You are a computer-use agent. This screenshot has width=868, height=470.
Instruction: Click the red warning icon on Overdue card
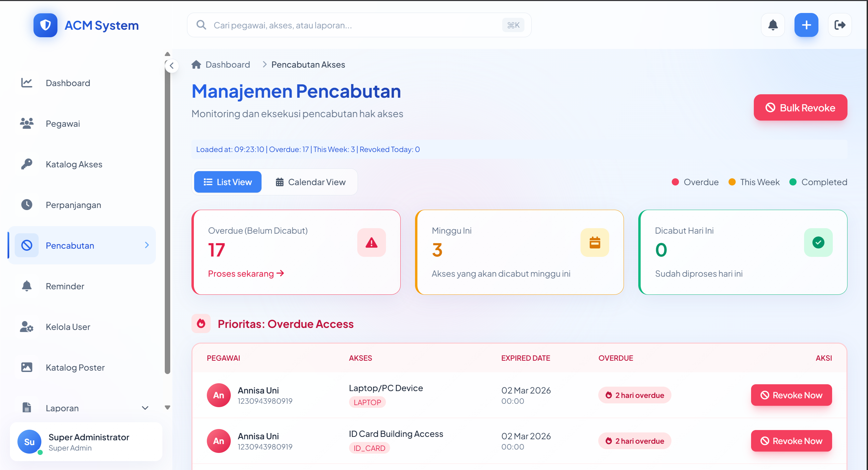click(x=371, y=243)
